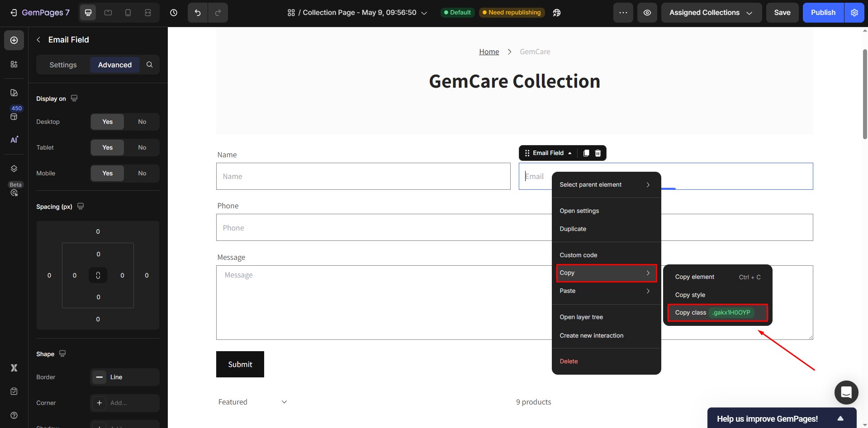
Task: Delete Email Field via trash icon
Action: pyautogui.click(x=598, y=153)
